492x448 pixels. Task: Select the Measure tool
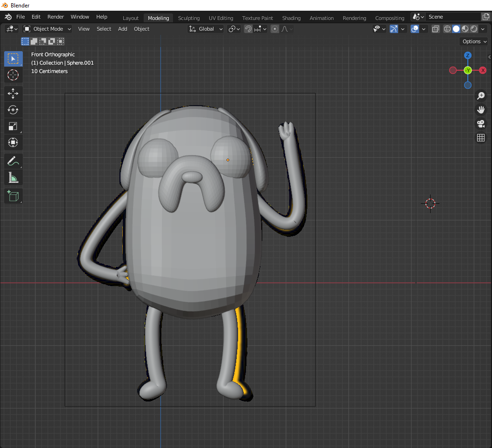click(x=13, y=177)
